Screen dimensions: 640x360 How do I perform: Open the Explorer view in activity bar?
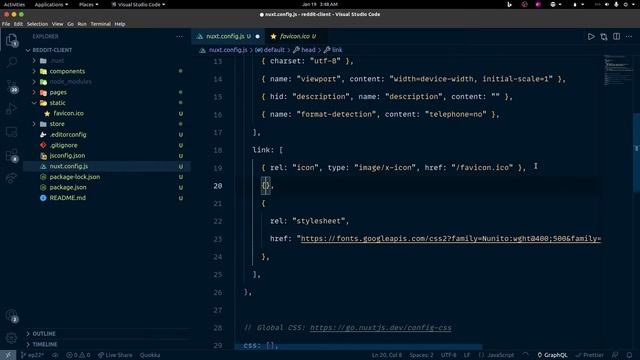11,40
